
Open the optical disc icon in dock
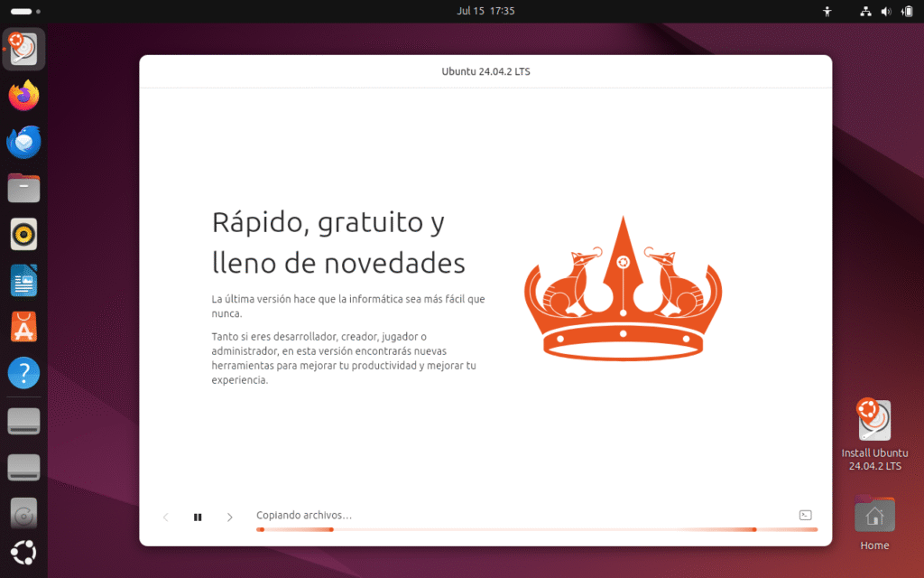coord(23,513)
